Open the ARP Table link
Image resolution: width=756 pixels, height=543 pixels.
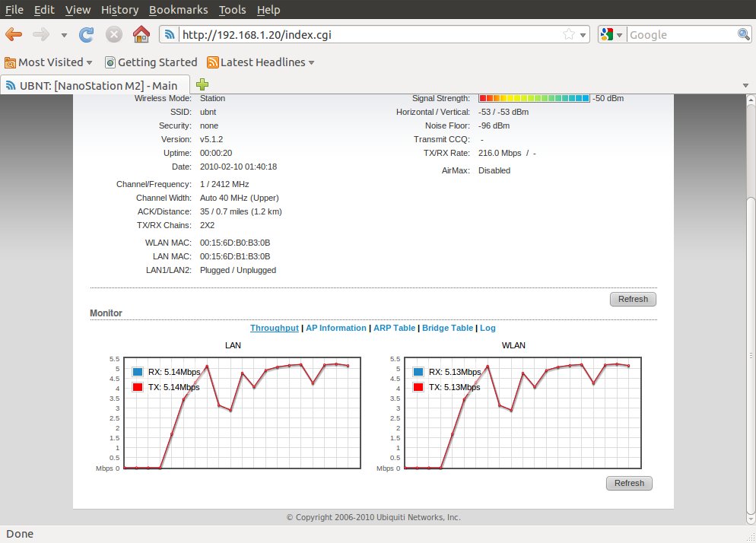393,328
